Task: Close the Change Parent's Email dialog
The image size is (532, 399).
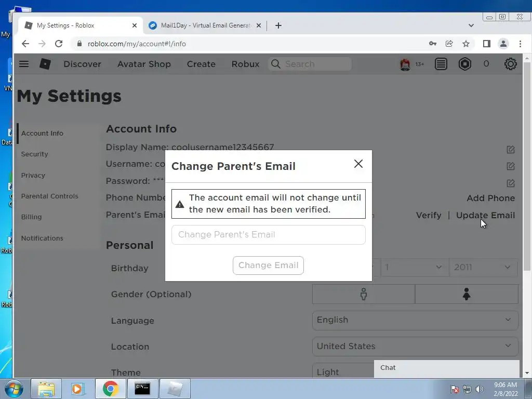Action: [358, 164]
